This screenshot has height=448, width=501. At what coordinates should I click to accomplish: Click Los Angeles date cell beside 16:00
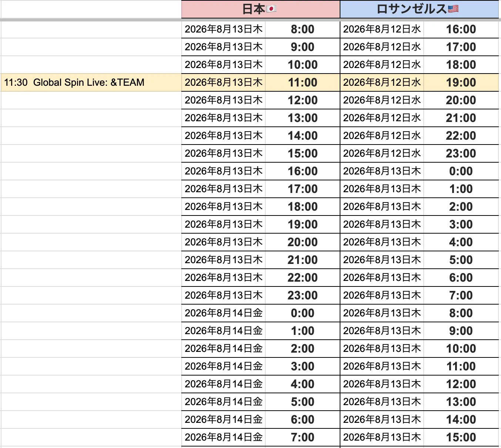(x=382, y=29)
